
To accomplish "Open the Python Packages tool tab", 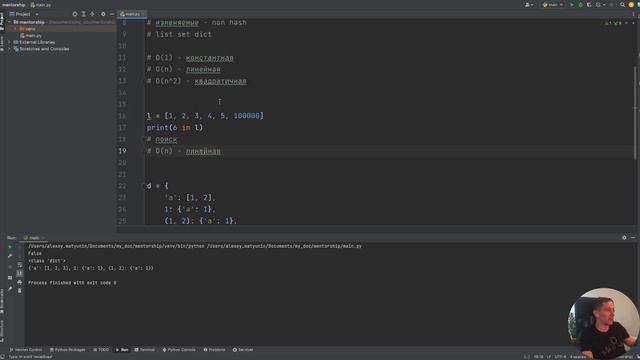I will point(67,350).
